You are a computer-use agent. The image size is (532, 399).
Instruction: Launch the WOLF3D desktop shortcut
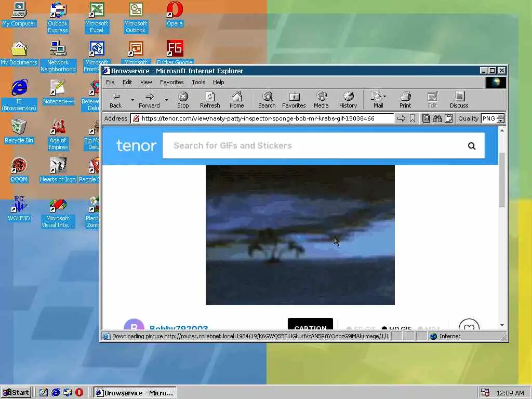19,209
